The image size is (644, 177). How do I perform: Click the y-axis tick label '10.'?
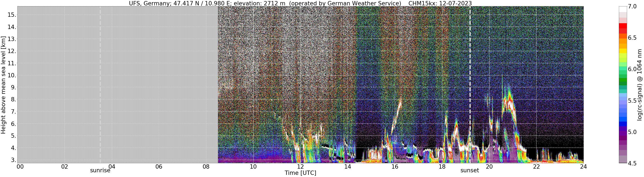12,75
